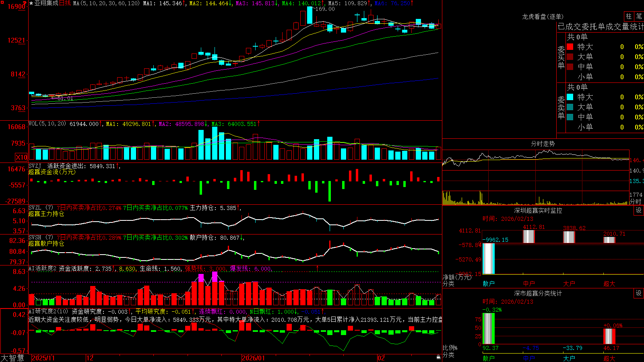
Task: Click 已成交委托单成交量统计 header
Action: click(601, 27)
